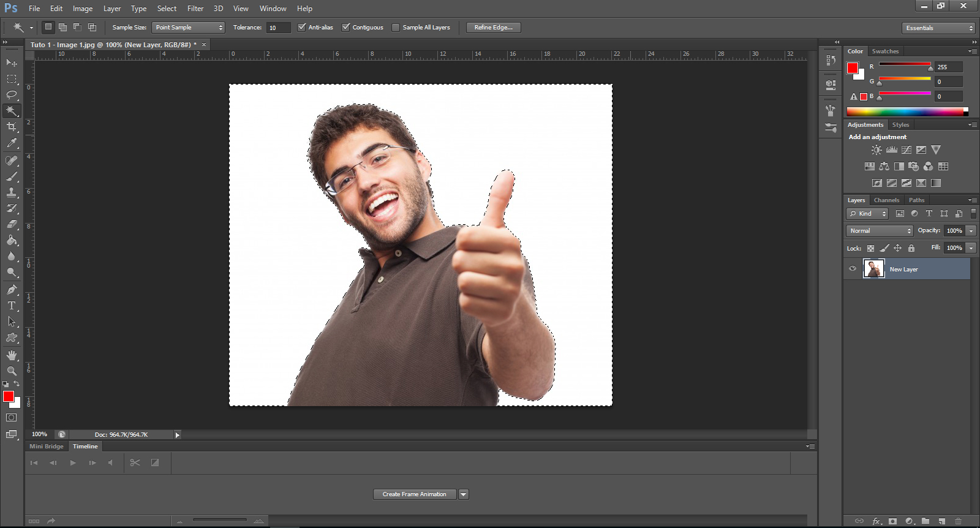
Task: Click the Refine Edge button
Action: [494, 28]
